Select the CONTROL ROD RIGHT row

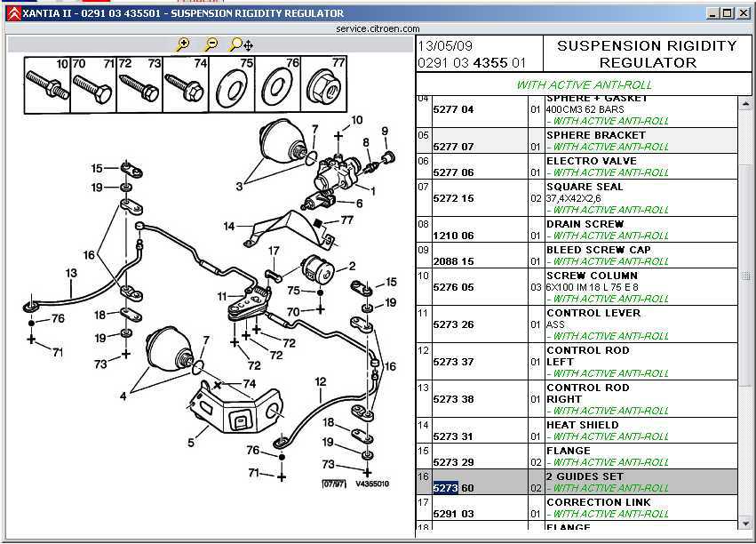coord(577,399)
